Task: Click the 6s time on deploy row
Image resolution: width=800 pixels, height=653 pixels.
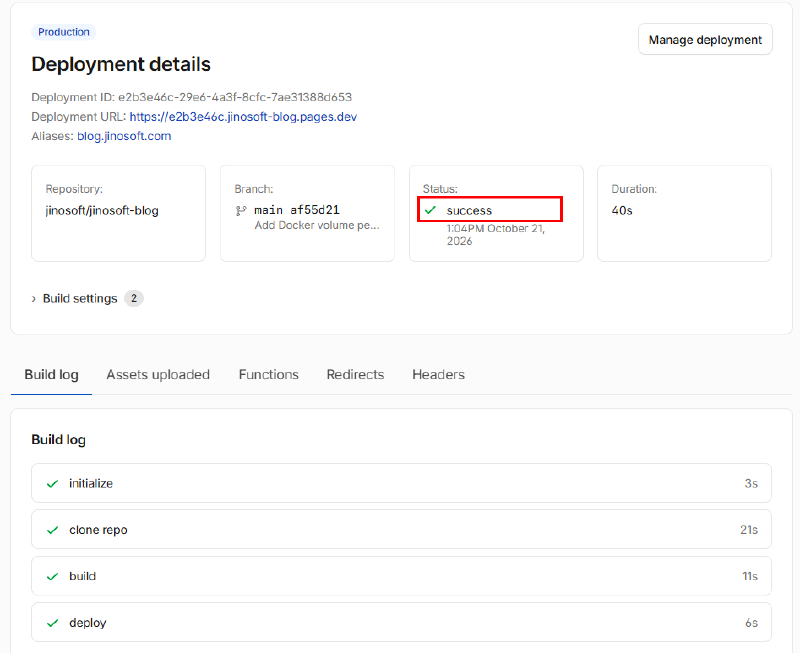Action: [751, 622]
